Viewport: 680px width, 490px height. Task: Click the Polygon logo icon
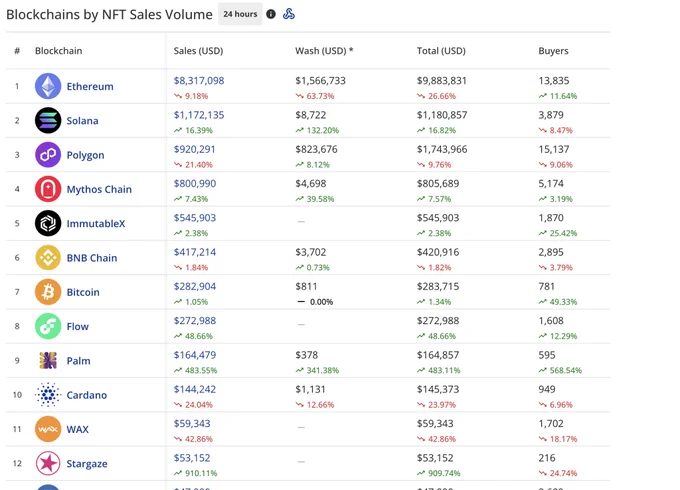click(48, 154)
